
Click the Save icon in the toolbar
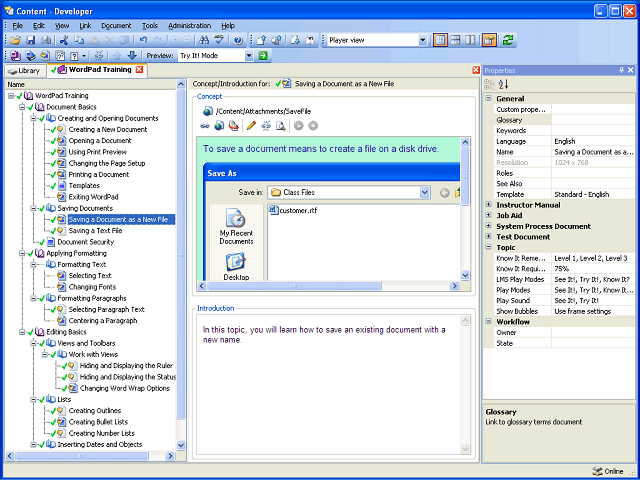click(x=32, y=40)
